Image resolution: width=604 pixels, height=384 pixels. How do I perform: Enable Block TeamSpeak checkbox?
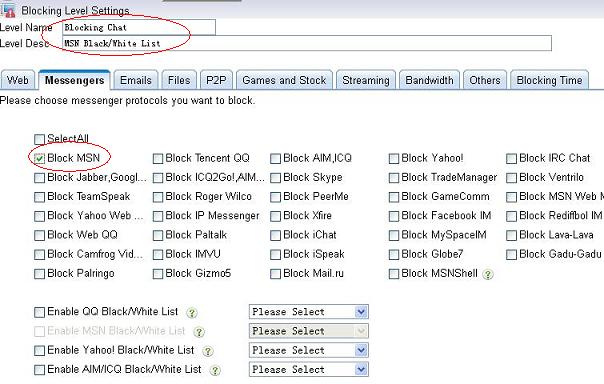point(39,197)
